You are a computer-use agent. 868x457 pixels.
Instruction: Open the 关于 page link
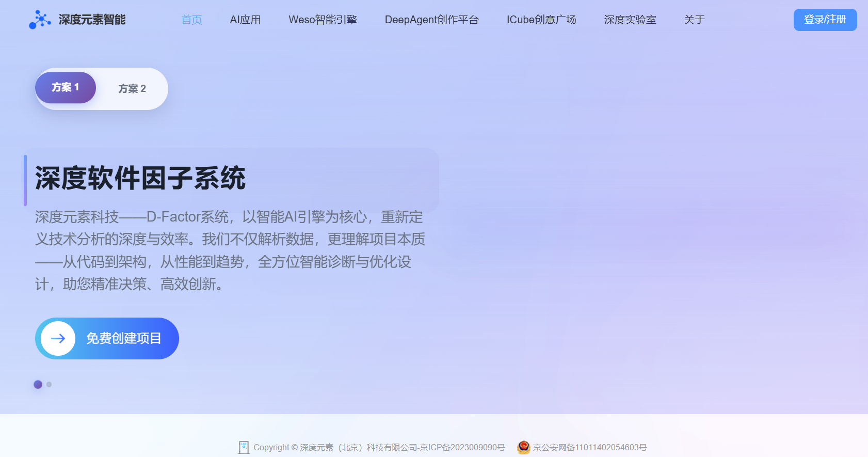pos(694,20)
